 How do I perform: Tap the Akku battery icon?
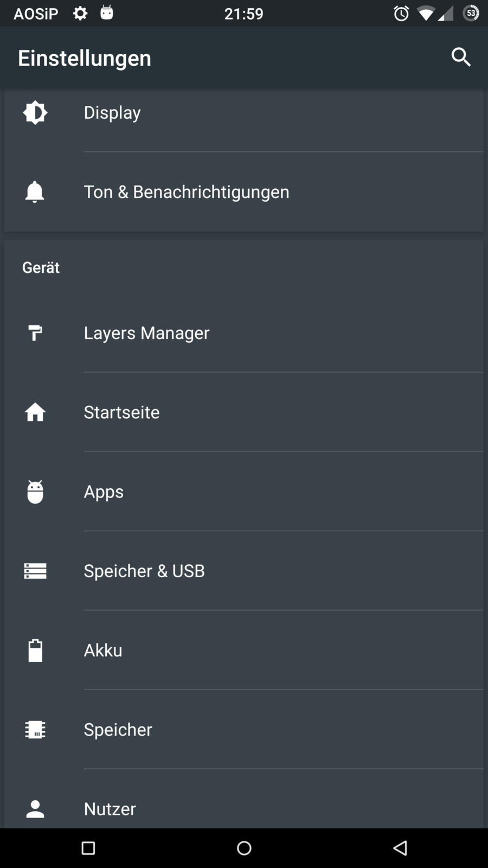(35, 650)
